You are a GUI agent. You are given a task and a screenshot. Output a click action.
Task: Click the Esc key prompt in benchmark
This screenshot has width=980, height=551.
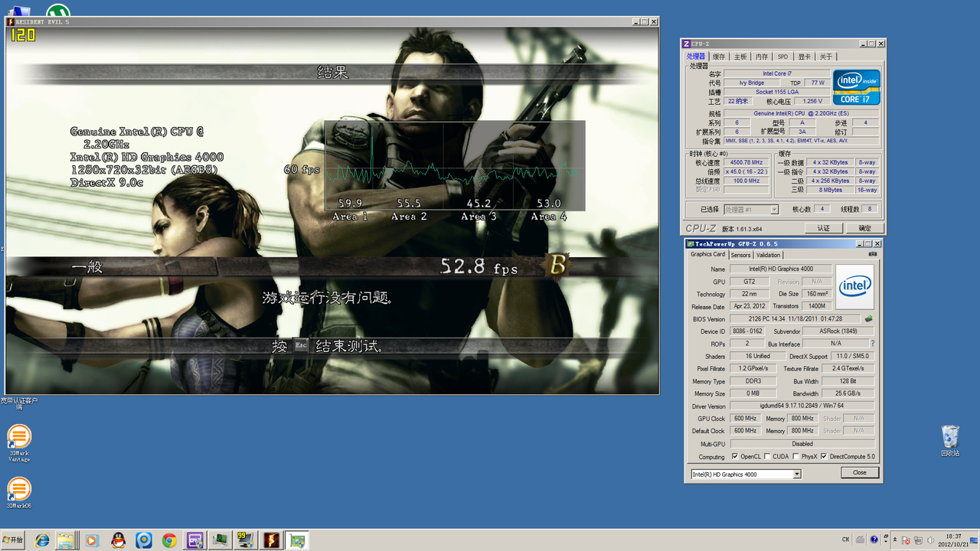tap(301, 346)
